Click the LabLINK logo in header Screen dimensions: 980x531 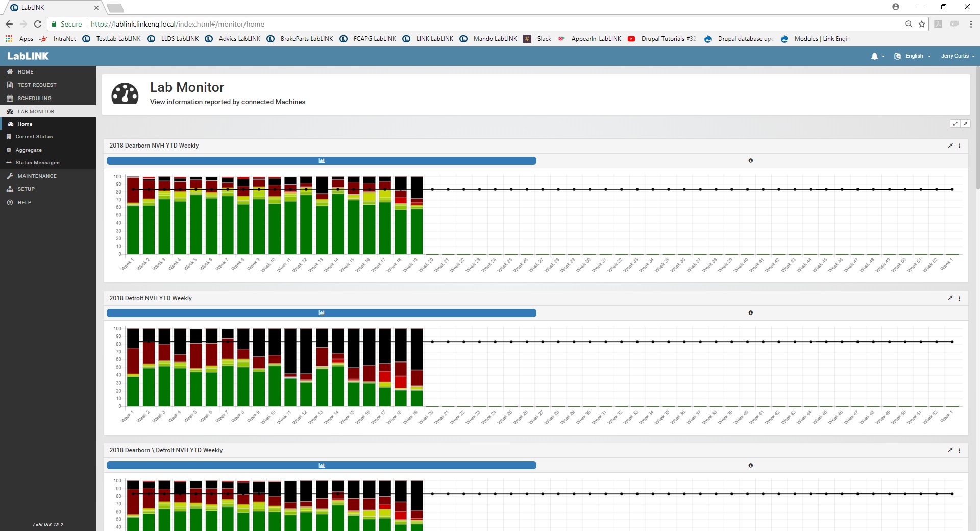coord(28,56)
